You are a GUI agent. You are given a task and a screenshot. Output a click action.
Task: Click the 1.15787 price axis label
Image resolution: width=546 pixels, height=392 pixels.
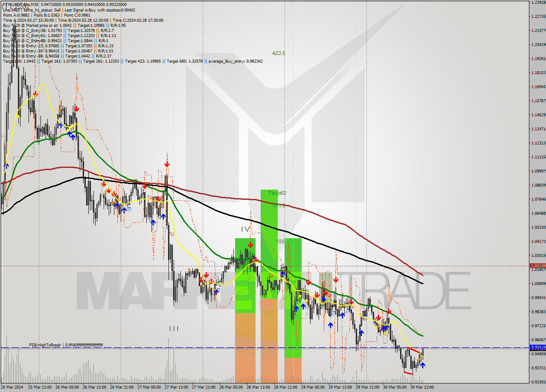click(x=538, y=101)
